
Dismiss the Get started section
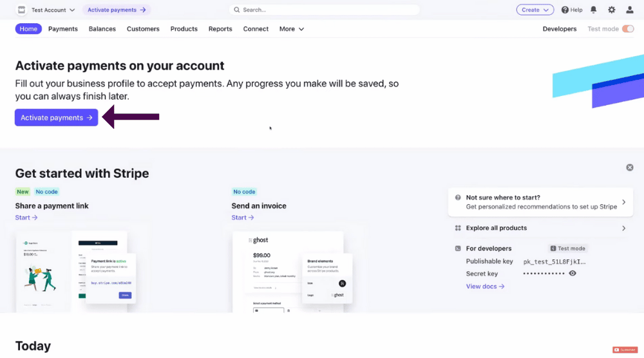[630, 167]
